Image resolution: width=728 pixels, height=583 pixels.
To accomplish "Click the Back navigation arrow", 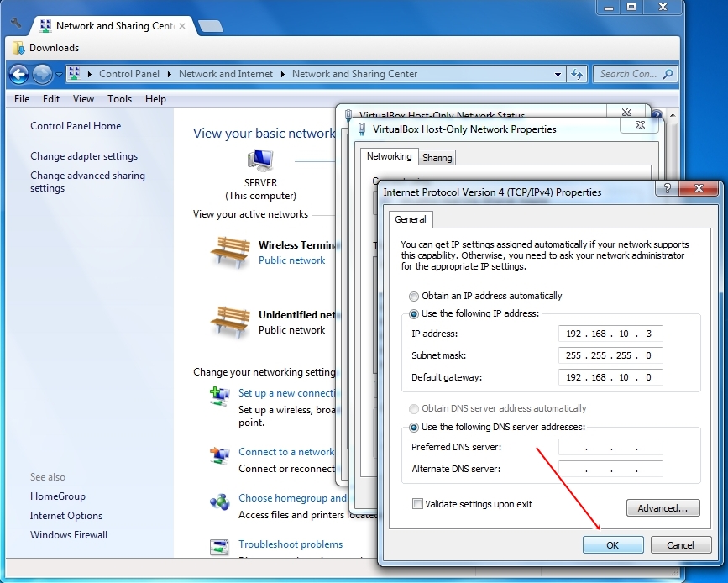I will [19, 74].
